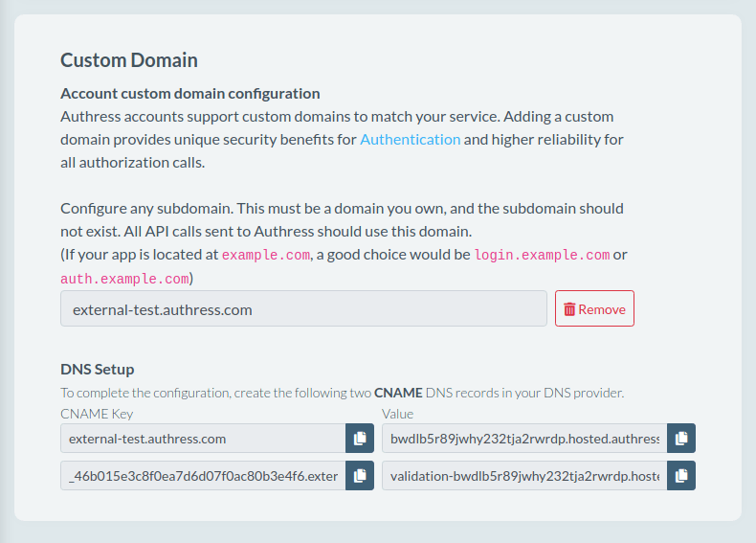Copy the external-test.authress.com CNAME key
Viewport: 756px width, 543px height.
[360, 439]
